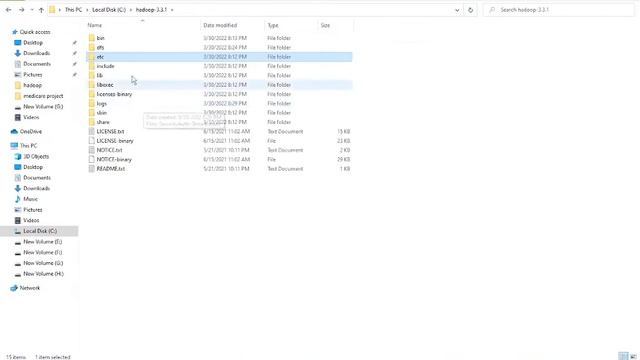This screenshot has height=360, width=640.
Task: Open hadoop folder in Quick access
Action: [32, 85]
